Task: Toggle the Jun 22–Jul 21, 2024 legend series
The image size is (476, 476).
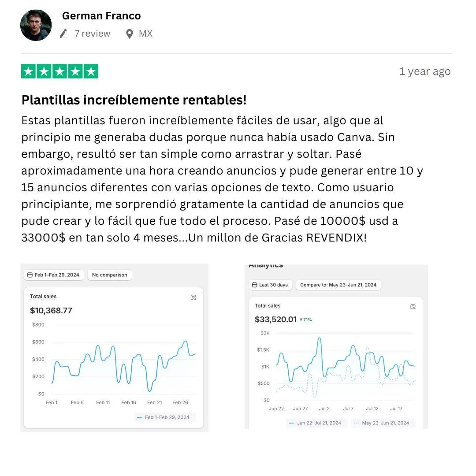Action: (x=316, y=423)
